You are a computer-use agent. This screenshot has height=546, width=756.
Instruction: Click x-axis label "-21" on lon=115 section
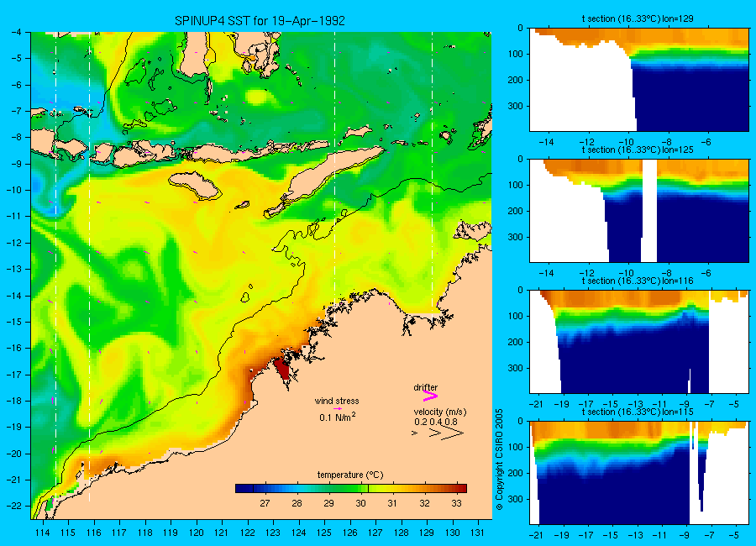click(536, 535)
